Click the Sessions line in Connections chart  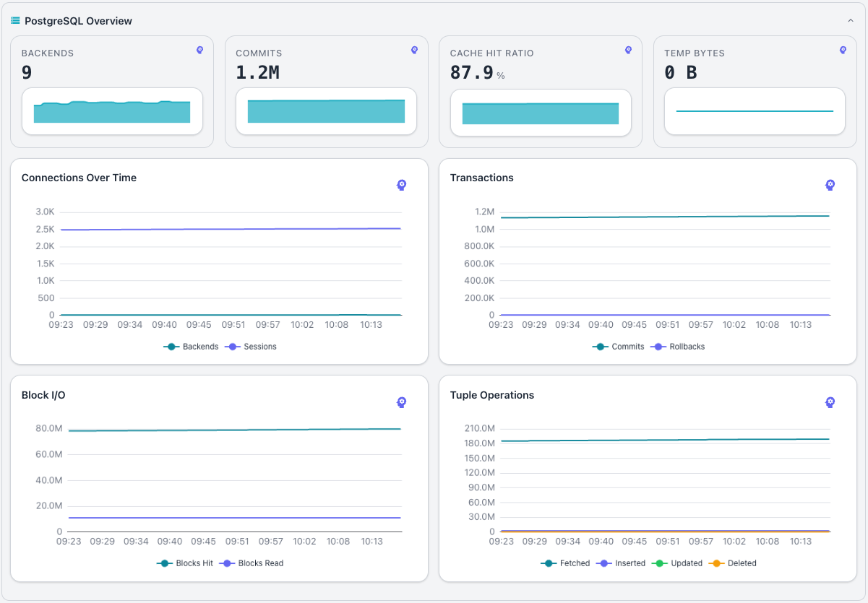[231, 229]
